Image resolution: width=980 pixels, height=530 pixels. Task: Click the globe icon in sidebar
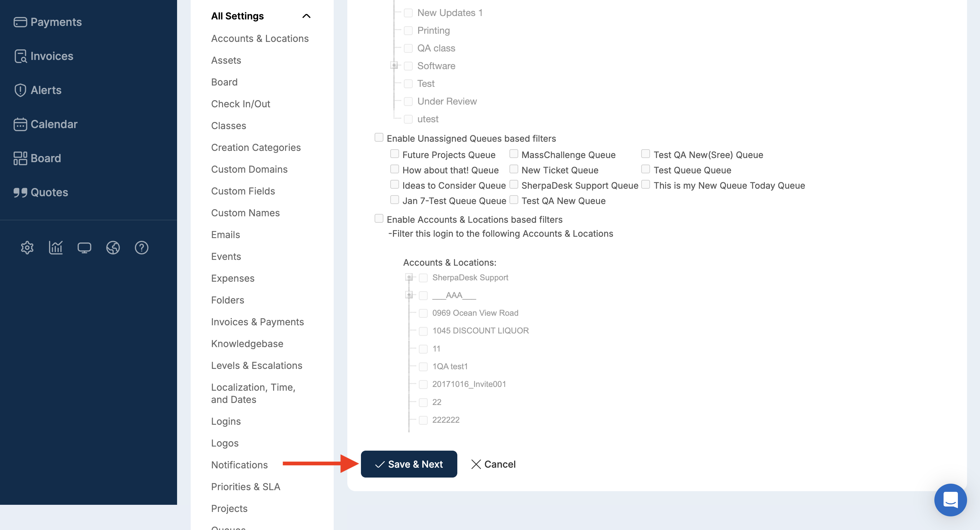click(x=113, y=248)
